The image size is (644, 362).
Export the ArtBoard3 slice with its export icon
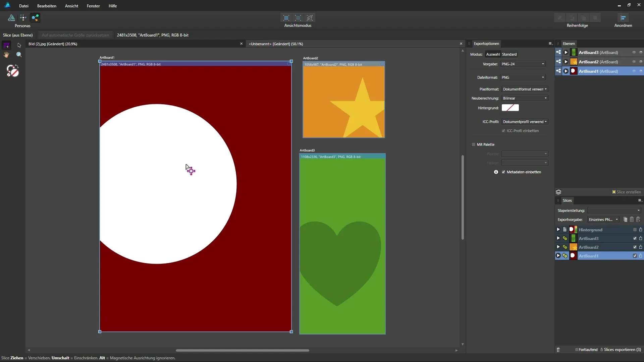pos(641,238)
